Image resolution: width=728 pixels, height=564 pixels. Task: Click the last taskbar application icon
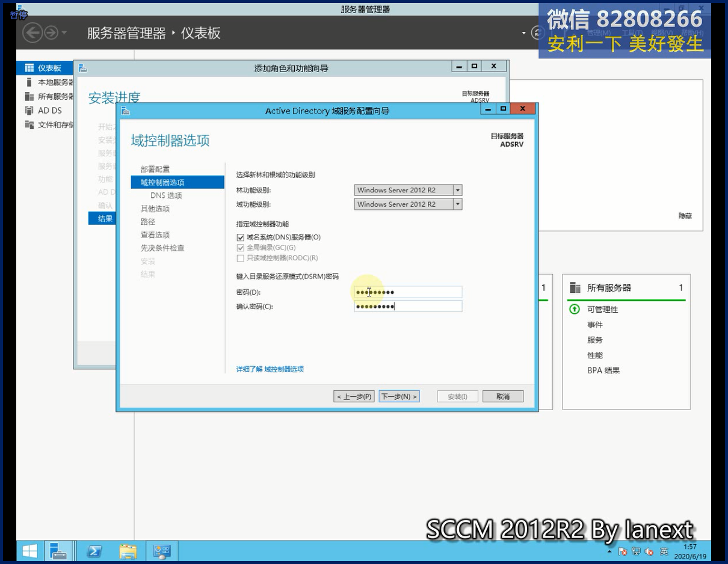[x=162, y=551]
